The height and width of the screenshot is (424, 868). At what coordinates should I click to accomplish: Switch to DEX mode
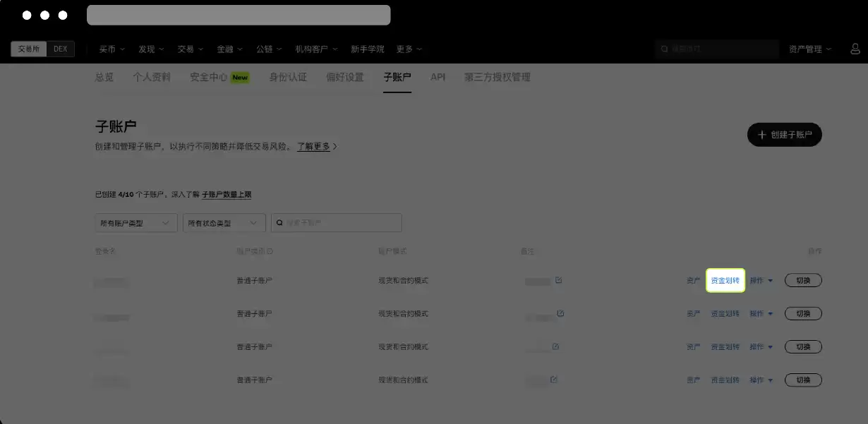pos(60,49)
